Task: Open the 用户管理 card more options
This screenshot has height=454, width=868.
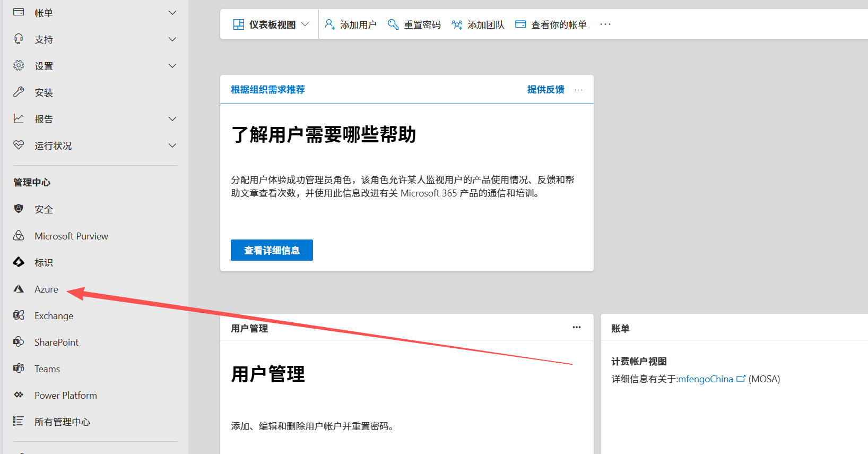Action: tap(576, 328)
